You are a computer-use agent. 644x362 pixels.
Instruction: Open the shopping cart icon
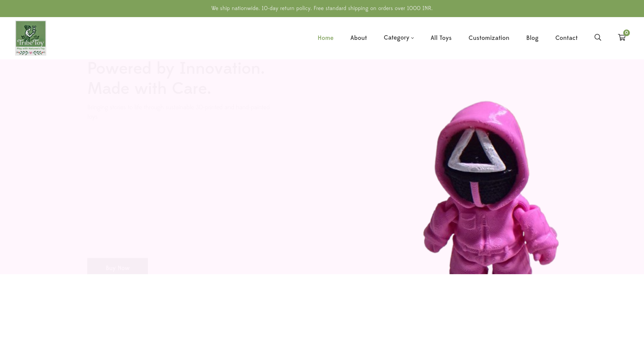[x=622, y=38]
